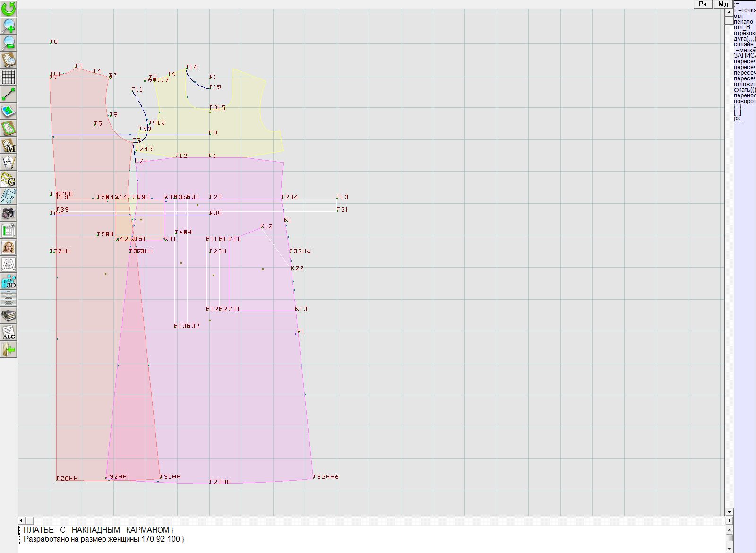Click the green refresh arrow icon
756x553 pixels.
[9, 9]
